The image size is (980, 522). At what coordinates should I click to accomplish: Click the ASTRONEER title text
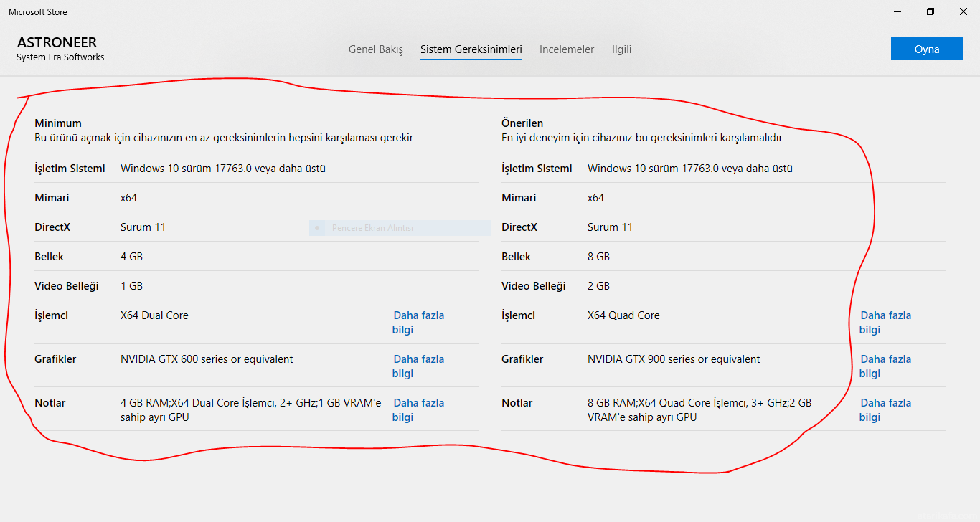pos(57,42)
